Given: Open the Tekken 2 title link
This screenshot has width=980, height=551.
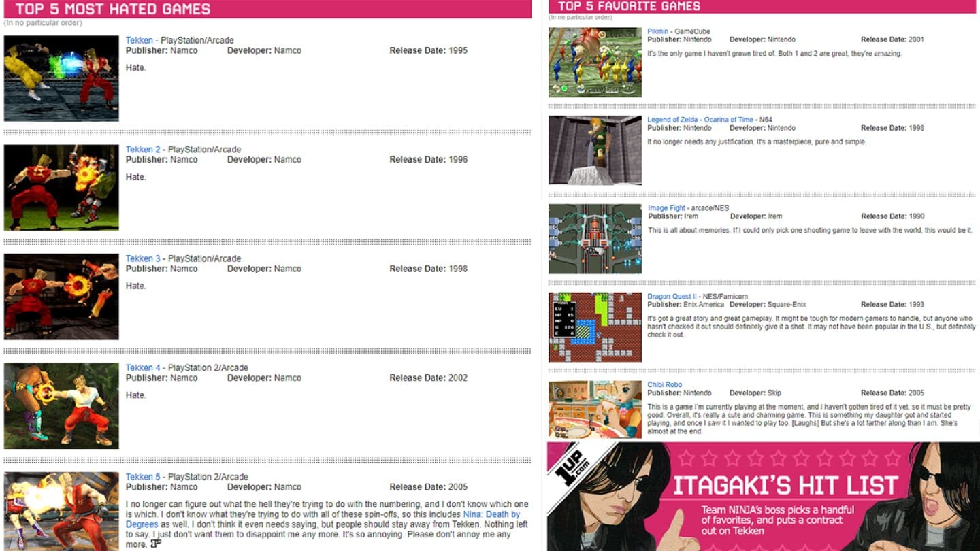Looking at the screenshot, I should (142, 150).
